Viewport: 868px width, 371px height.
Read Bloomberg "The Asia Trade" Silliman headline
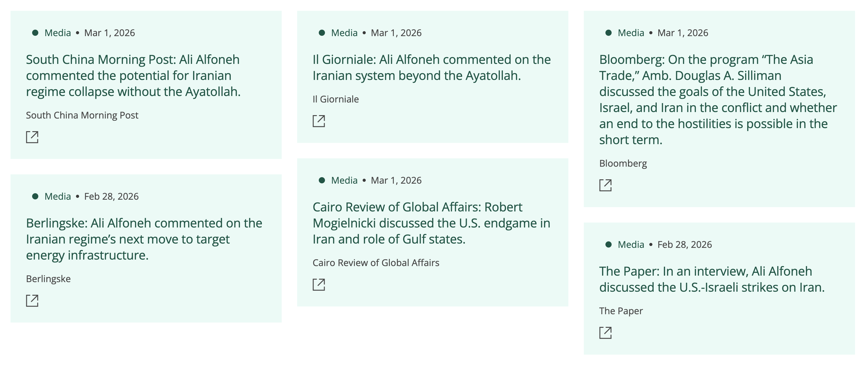(718, 99)
